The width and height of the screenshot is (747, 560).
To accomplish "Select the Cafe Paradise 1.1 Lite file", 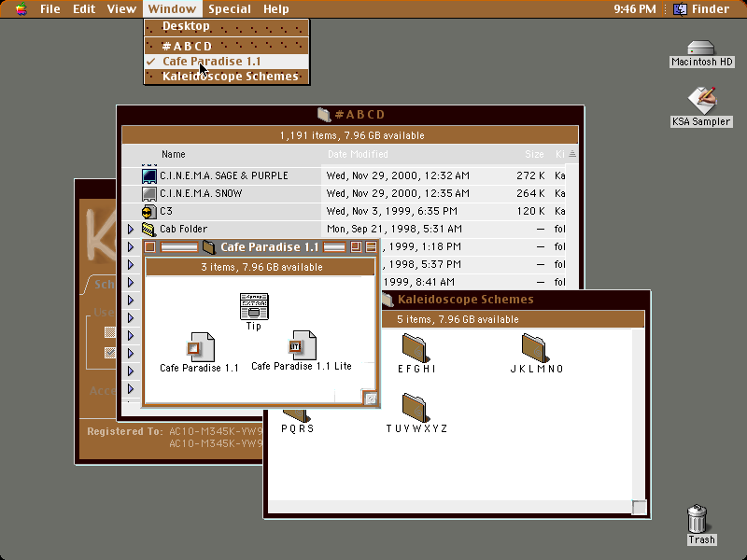I will click(303, 345).
